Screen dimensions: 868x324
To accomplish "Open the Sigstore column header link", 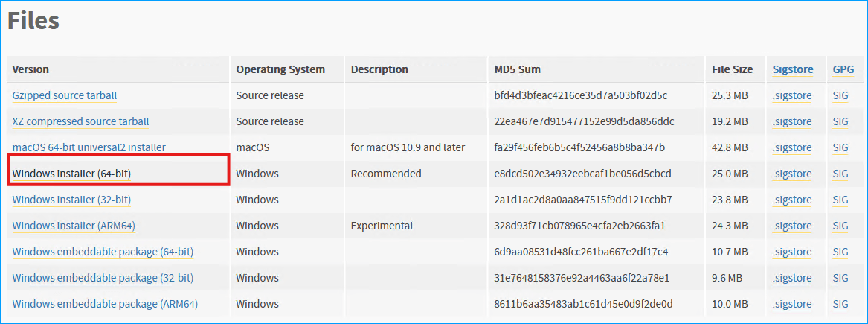I will [793, 69].
